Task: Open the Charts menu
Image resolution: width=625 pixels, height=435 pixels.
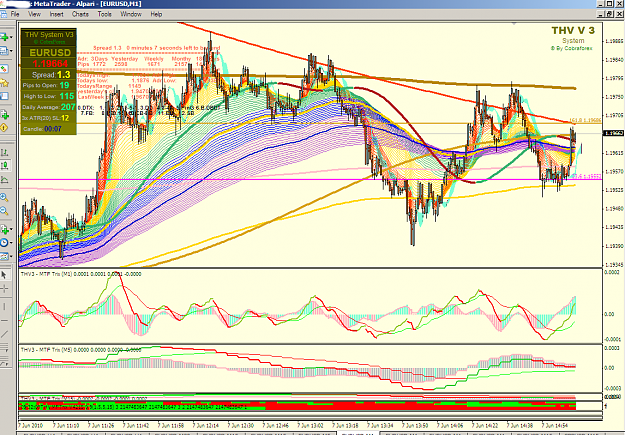Action: [80, 14]
